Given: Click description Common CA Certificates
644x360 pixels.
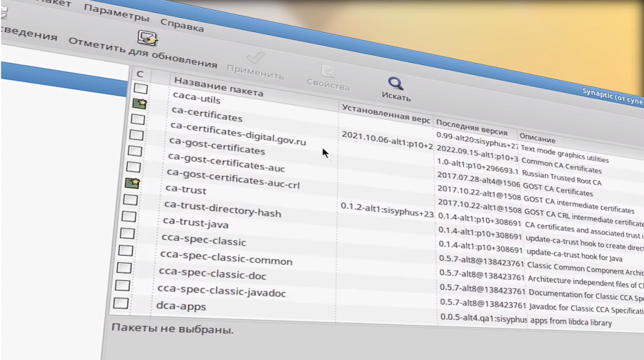Looking at the screenshot, I should tap(562, 165).
